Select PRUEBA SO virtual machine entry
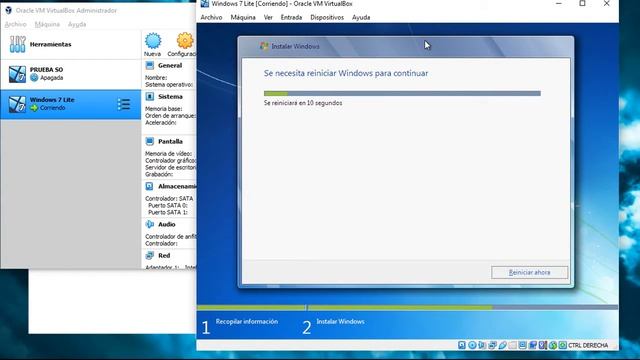This screenshot has width=640, height=360. coord(71,74)
